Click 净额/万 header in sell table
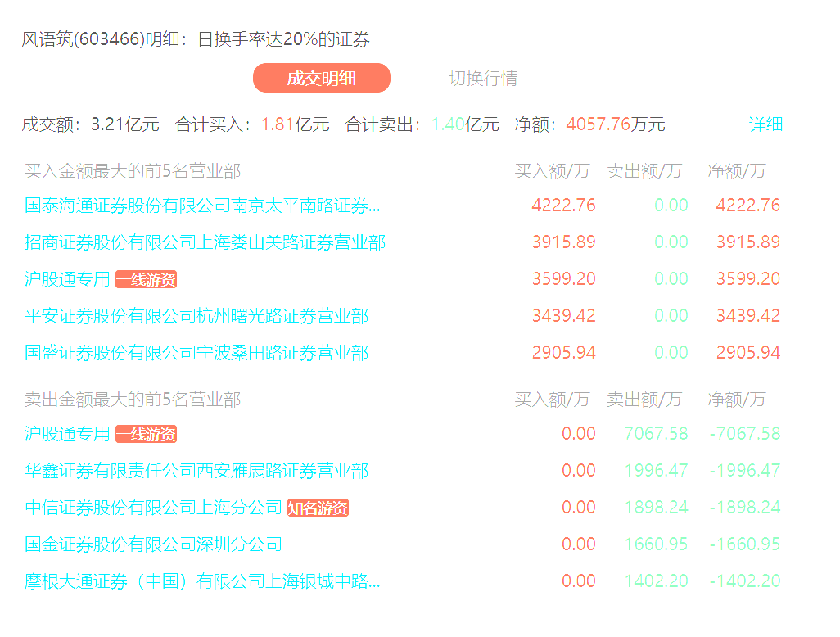Viewport: 840px width, 637px height. coord(737,399)
